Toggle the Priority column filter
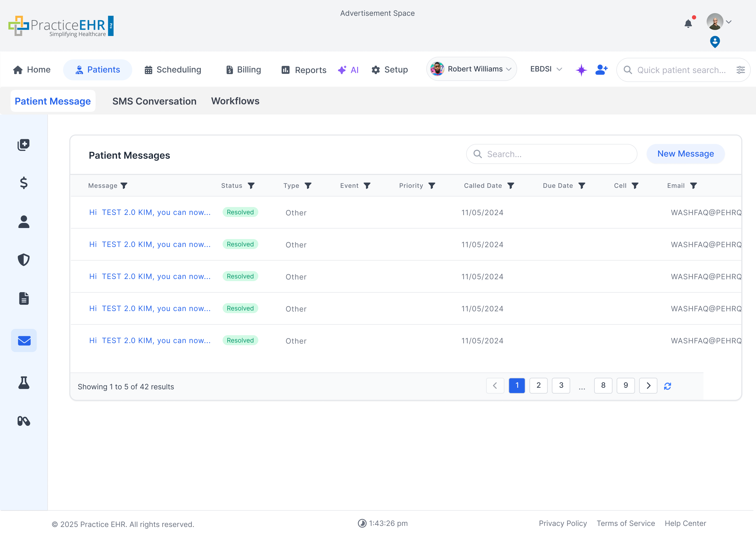The image size is (756, 538). coord(432,185)
